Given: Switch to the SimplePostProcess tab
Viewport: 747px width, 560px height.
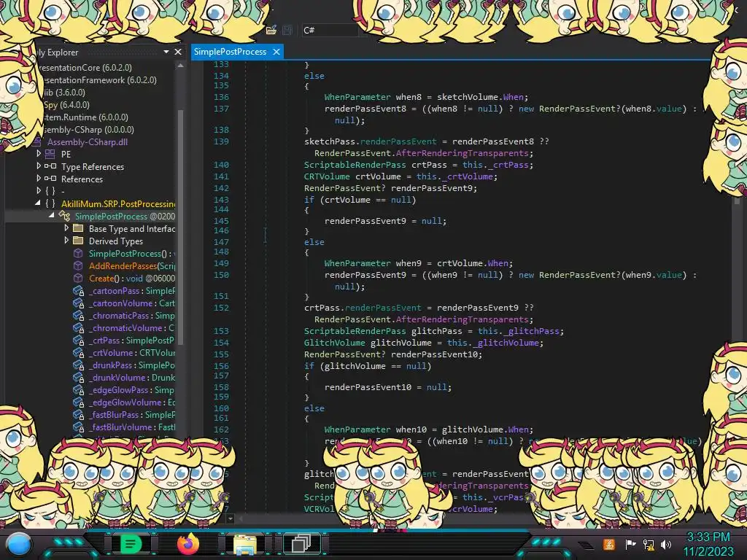Looking at the screenshot, I should click(x=230, y=52).
